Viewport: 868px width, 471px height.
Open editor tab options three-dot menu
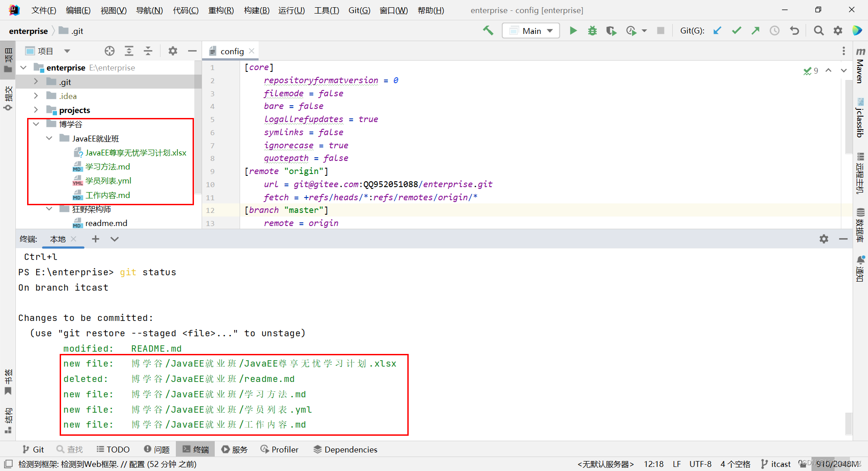click(x=844, y=51)
